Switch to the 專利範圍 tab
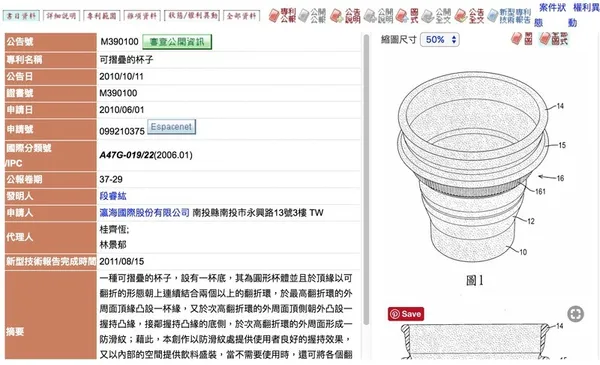Image resolution: width=600 pixels, height=365 pixels. click(x=102, y=16)
